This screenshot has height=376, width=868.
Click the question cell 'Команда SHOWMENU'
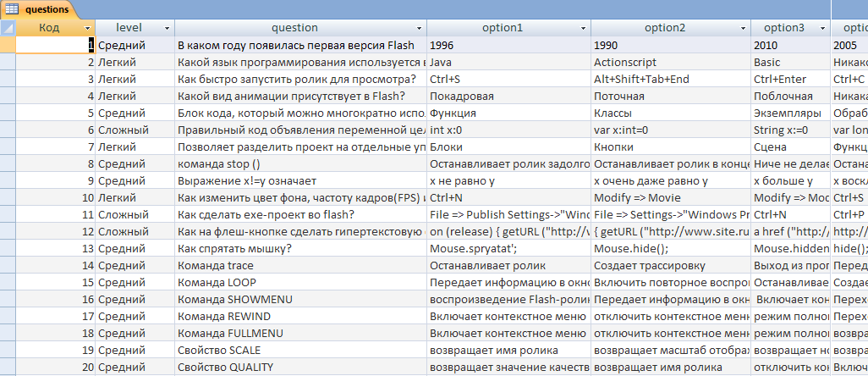[x=301, y=300]
